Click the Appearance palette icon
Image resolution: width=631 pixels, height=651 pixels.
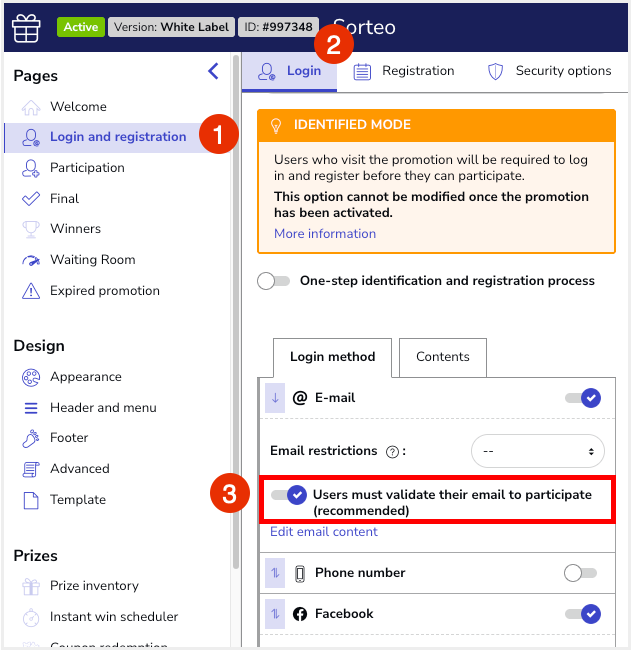click(31, 377)
